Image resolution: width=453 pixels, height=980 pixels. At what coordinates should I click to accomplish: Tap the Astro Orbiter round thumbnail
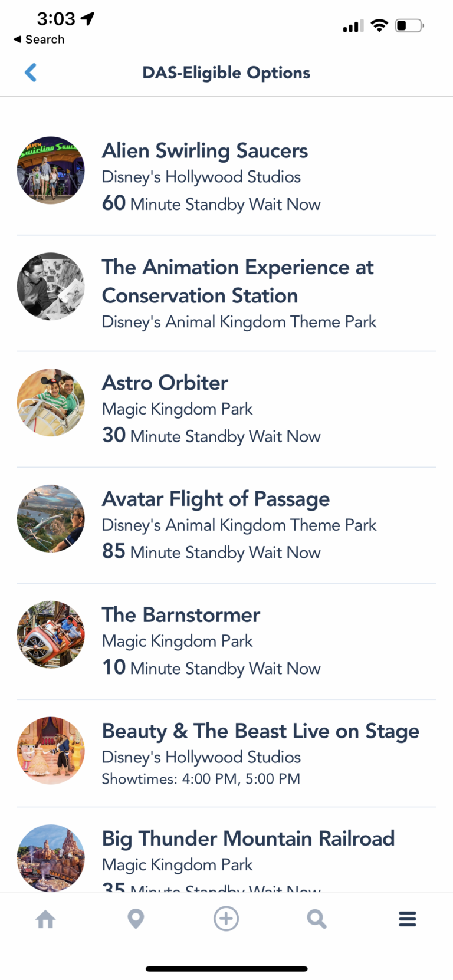(x=51, y=403)
